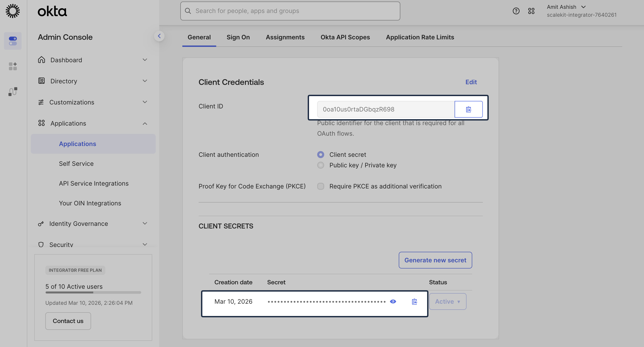Viewport: 644px width, 347px height.
Task: Open the Okta Admin Console sidebar icon
Action: click(x=13, y=41)
